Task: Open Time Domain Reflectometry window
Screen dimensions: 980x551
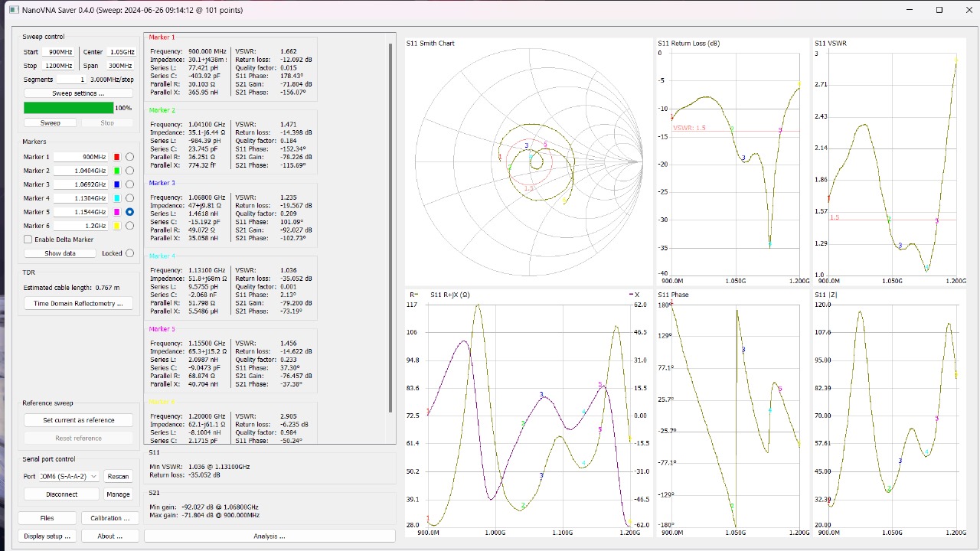Action: coord(78,303)
